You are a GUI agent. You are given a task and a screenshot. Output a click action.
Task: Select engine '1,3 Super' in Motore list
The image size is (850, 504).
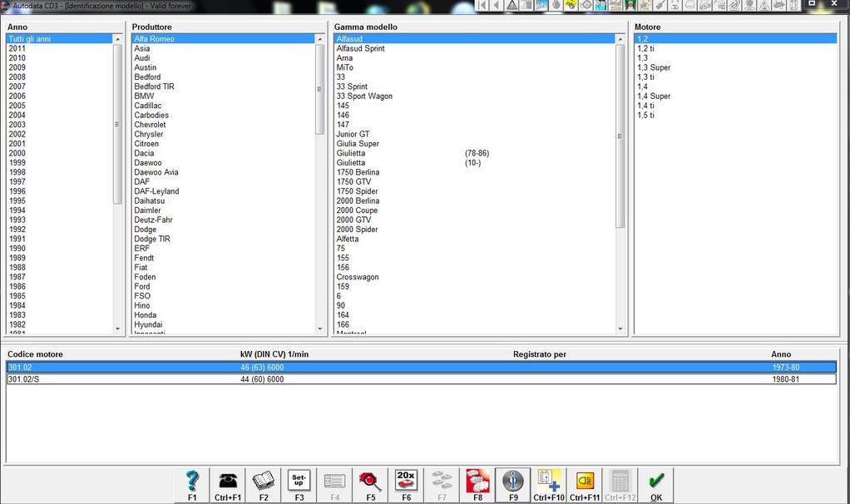[735, 67]
